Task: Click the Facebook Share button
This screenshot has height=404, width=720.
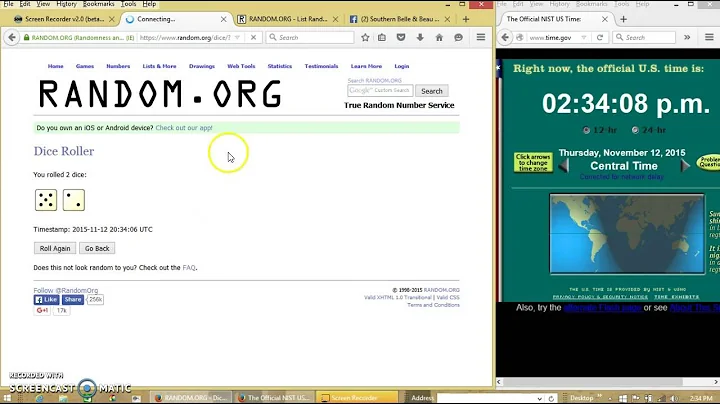Action: [73, 300]
